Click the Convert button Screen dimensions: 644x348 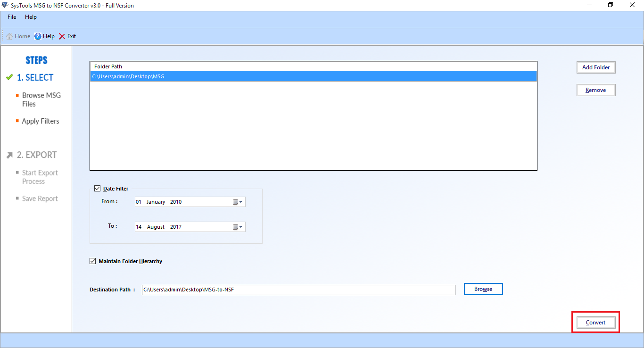[x=596, y=323]
